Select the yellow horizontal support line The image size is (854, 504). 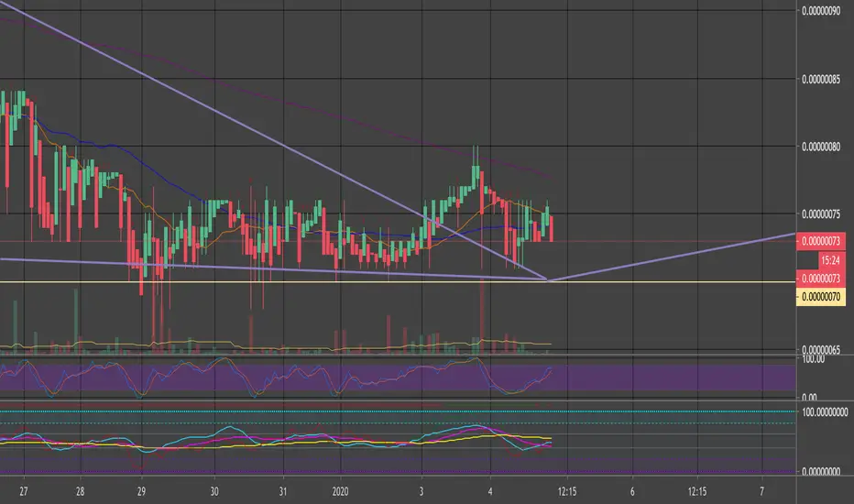pos(398,281)
